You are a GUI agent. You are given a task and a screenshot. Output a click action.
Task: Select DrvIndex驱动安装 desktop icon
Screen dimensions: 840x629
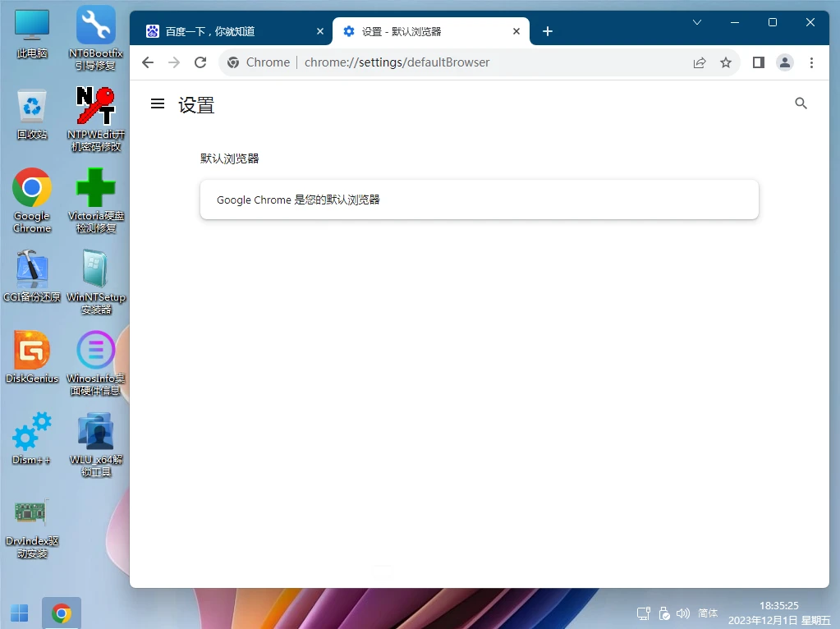(x=32, y=529)
